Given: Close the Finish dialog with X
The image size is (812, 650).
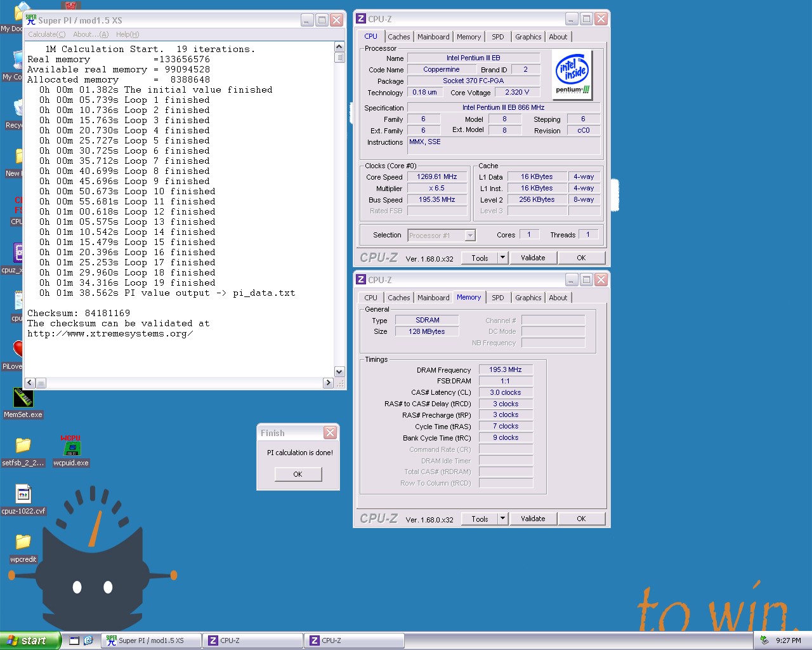Looking at the screenshot, I should [330, 433].
